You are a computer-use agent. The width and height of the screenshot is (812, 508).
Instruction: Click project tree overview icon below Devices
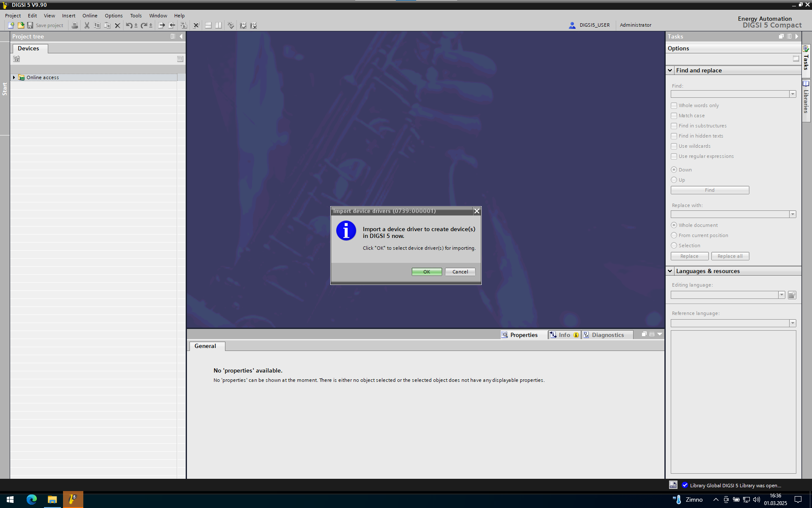pyautogui.click(x=16, y=59)
